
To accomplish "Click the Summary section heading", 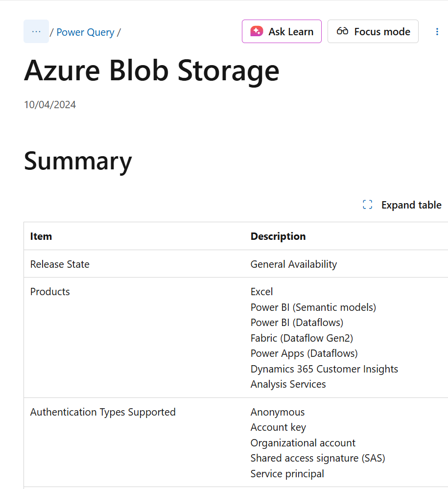I will (78, 162).
